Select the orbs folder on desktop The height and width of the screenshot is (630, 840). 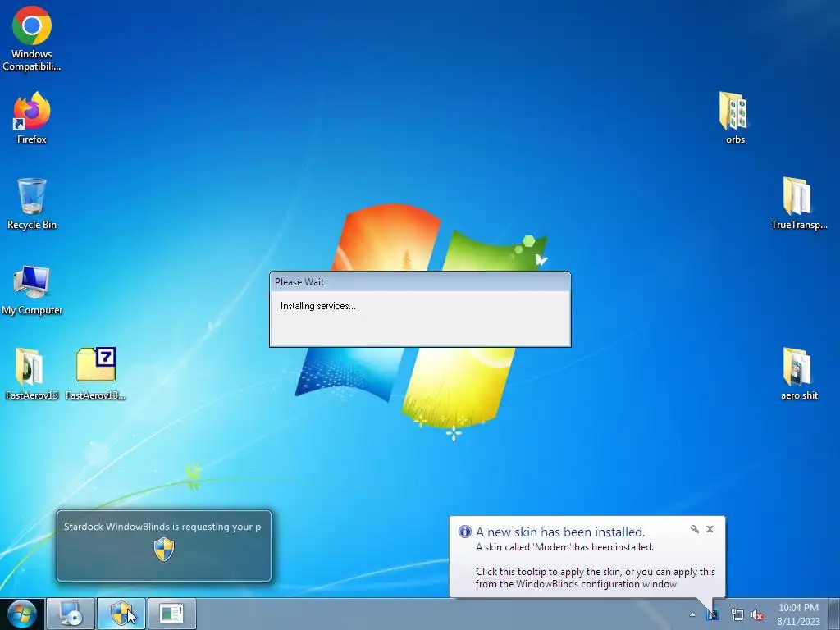[x=735, y=118]
